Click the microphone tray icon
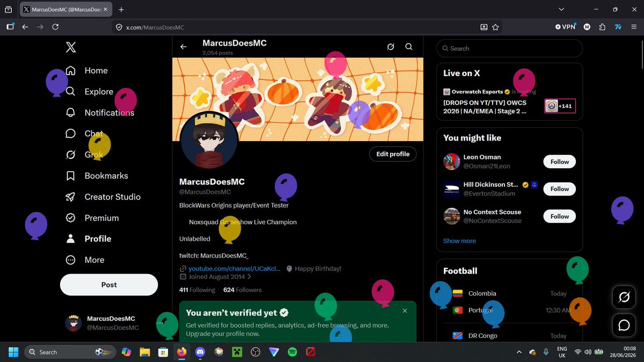Screen dimensions: 644x362 pyautogui.click(x=546, y=352)
